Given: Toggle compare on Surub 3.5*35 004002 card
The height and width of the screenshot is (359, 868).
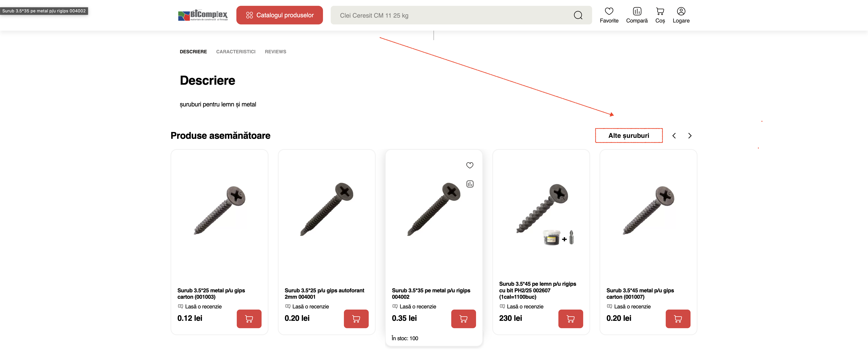Looking at the screenshot, I should tap(470, 184).
